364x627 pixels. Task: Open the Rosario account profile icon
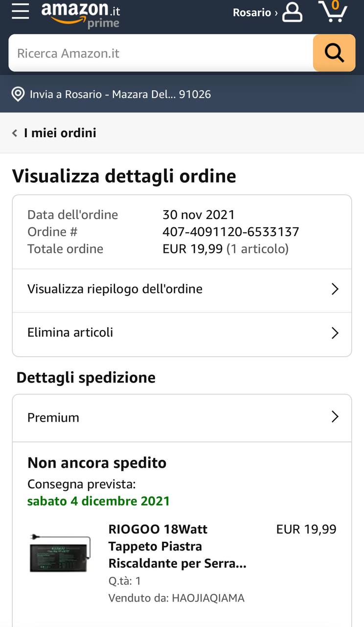[292, 12]
